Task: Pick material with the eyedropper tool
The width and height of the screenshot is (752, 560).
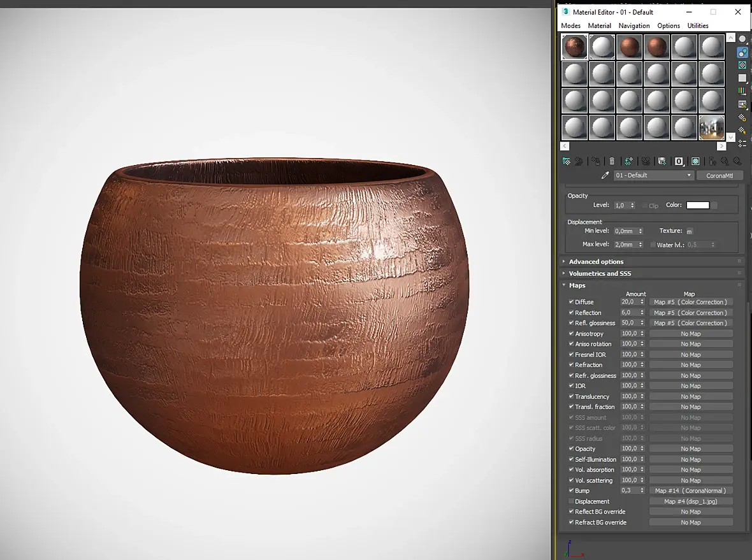Action: [605, 175]
